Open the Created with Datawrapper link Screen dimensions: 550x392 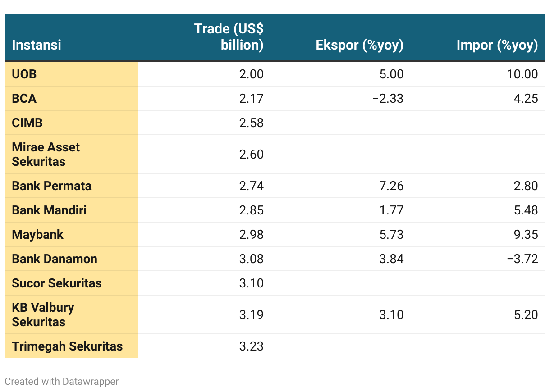(x=62, y=381)
